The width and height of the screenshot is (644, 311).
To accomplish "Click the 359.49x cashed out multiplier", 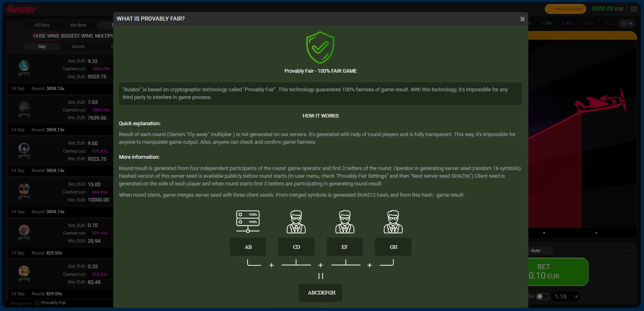I will (100, 233).
